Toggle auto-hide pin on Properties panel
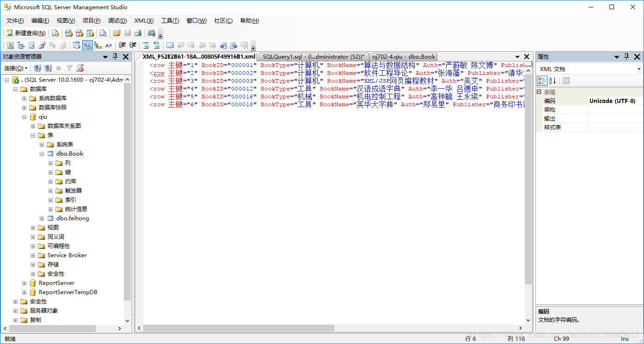644x344 pixels. pos(626,56)
